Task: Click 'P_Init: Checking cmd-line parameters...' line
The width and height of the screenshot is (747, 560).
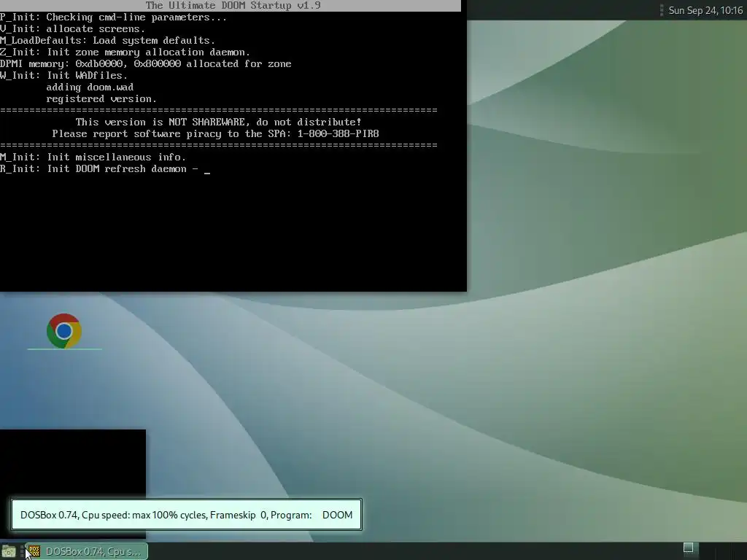Action: [113, 17]
